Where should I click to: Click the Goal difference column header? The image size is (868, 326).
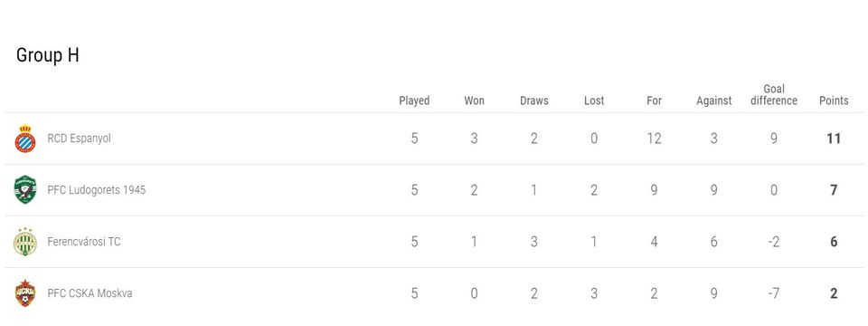pos(774,95)
